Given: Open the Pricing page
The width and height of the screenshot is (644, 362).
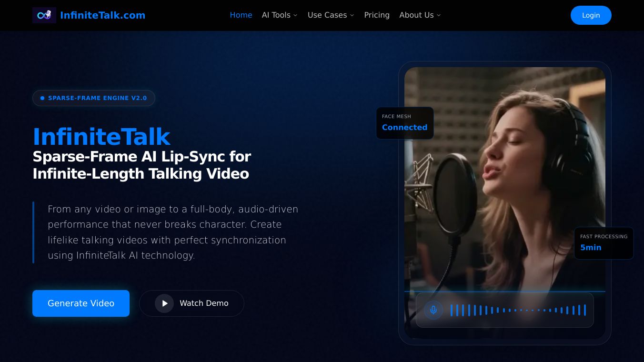Looking at the screenshot, I should click(x=377, y=15).
